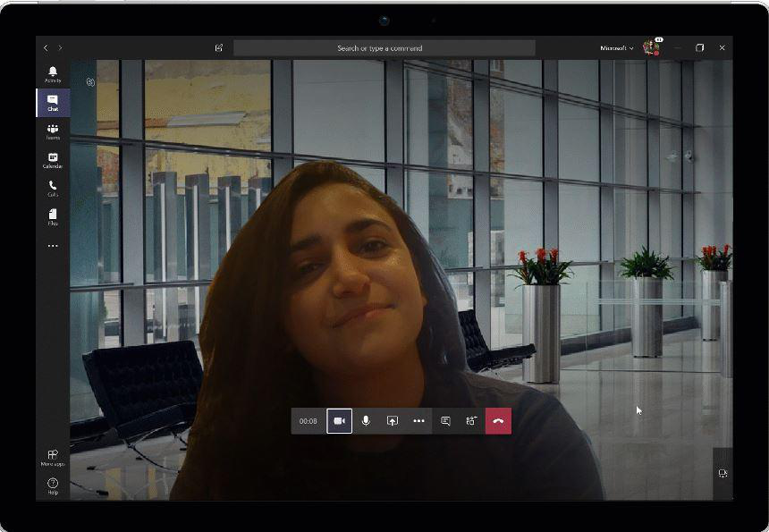
Task: Go forward with the right arrow
Action: coord(60,48)
